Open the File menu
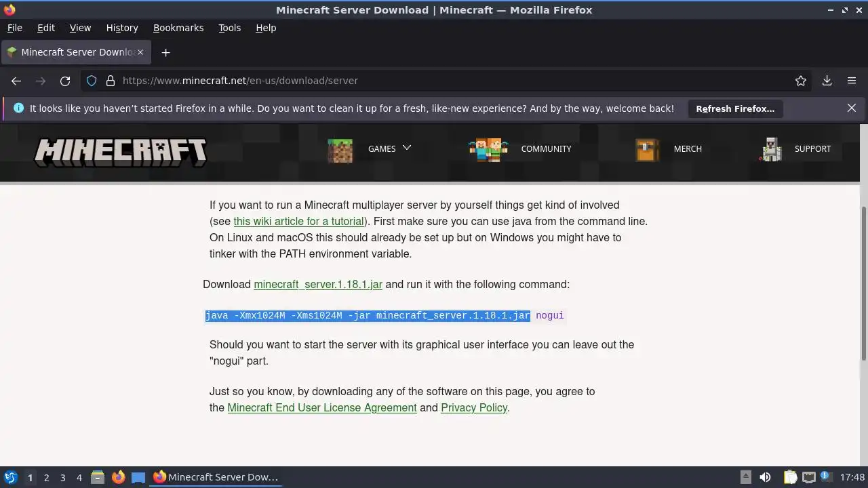 14,28
